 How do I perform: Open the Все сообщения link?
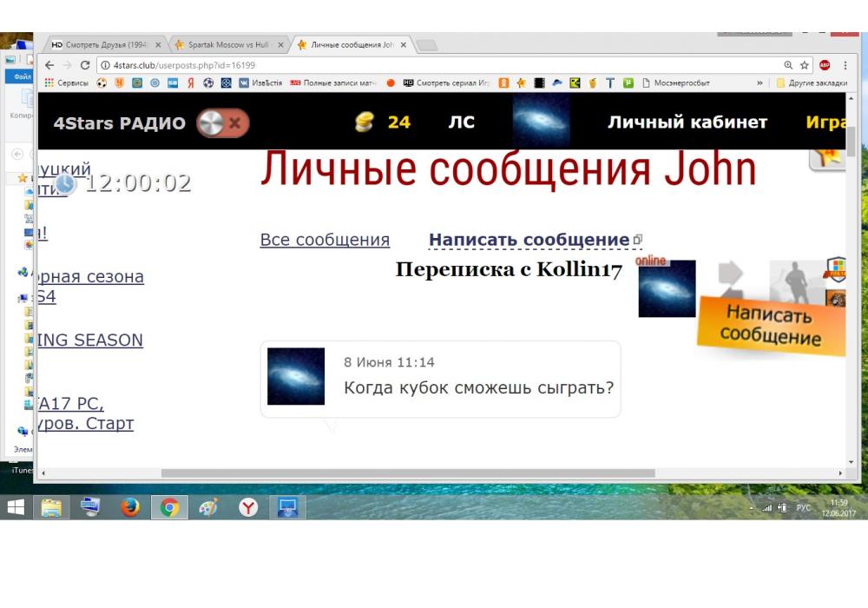(x=325, y=240)
